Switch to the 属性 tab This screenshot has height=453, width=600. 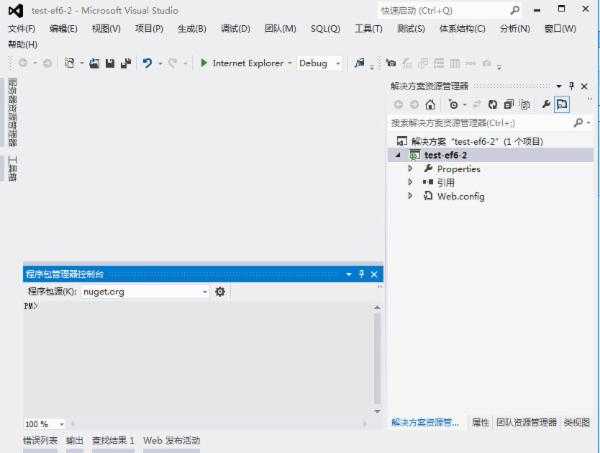click(x=480, y=422)
